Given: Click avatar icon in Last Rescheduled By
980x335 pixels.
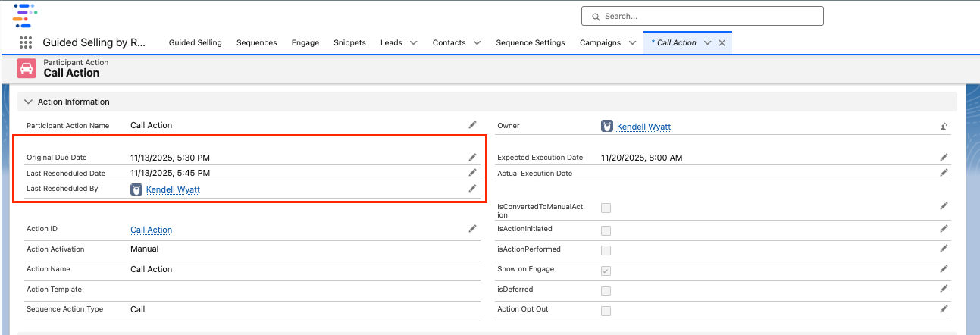Looking at the screenshot, I should tap(136, 189).
